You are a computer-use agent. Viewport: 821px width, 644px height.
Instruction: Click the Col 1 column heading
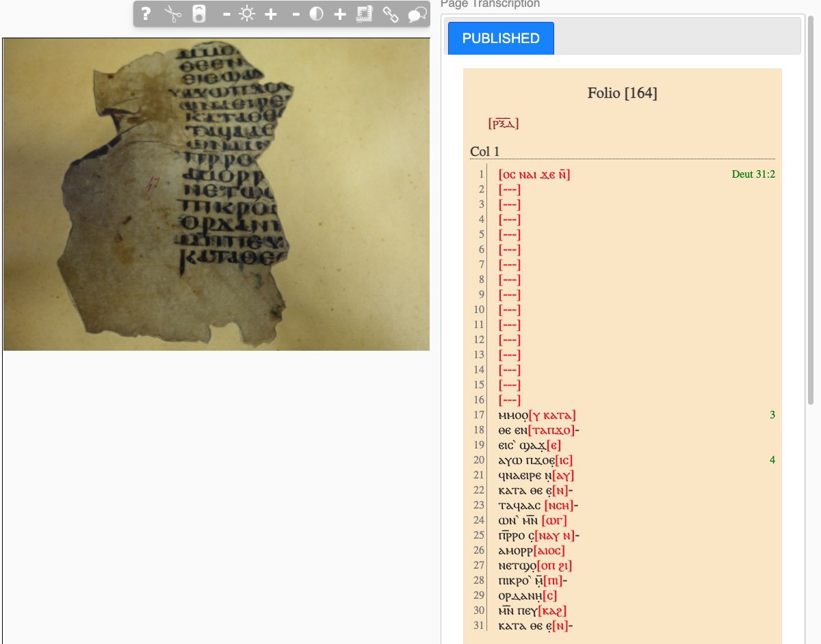click(484, 152)
